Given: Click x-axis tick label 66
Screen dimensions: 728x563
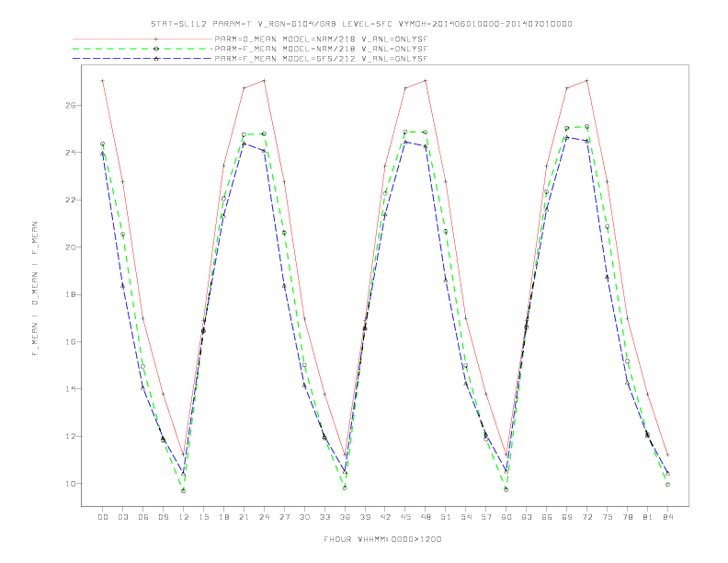Looking at the screenshot, I should 547,517.
